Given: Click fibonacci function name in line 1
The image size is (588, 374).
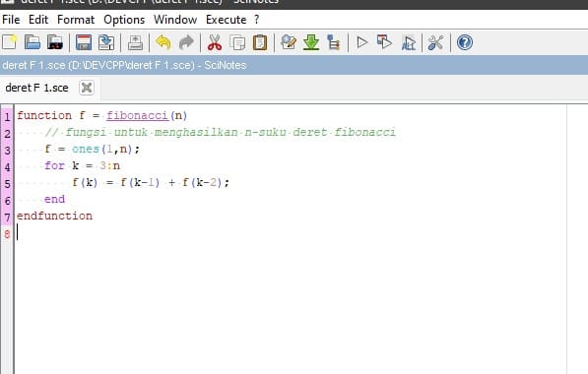Looking at the screenshot, I should [137, 116].
